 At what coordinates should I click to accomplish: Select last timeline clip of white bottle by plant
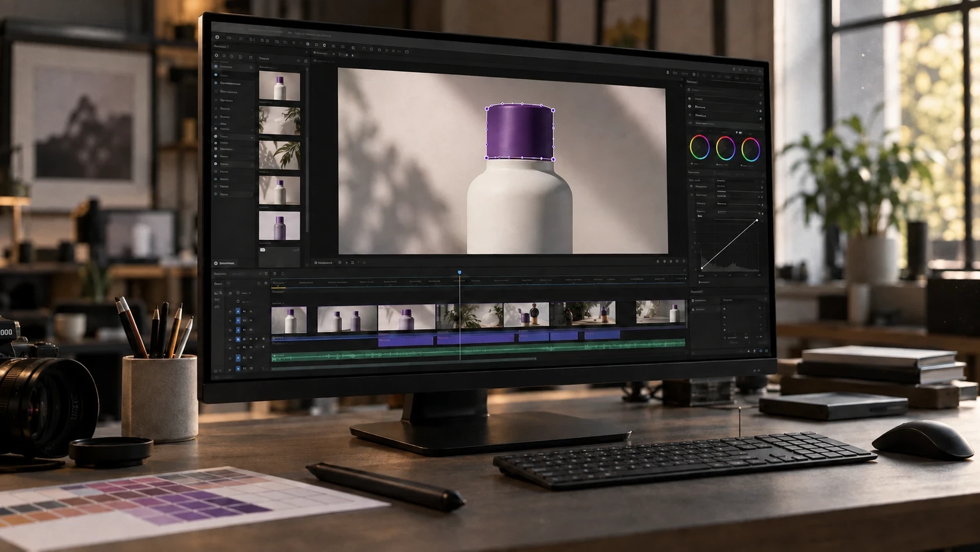661,313
